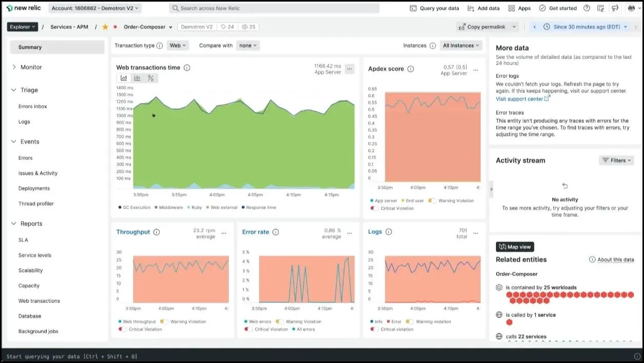Open info icon beside Throughput
The height and width of the screenshot is (363, 644).
pos(157,232)
